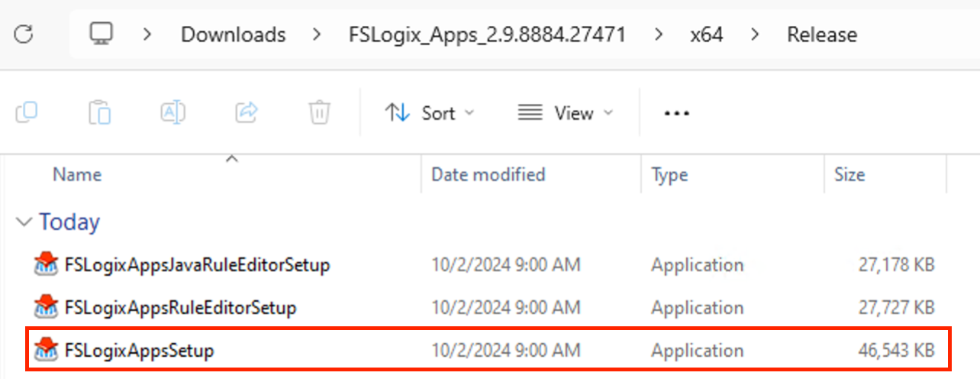Sort by the Size column header
The width and height of the screenshot is (980, 379).
point(849,175)
